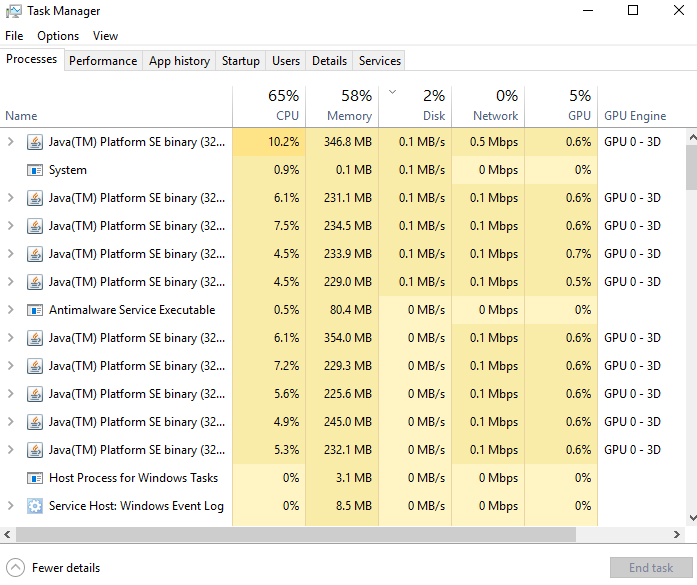Click the 4.9% CPU cell

pos(269,422)
